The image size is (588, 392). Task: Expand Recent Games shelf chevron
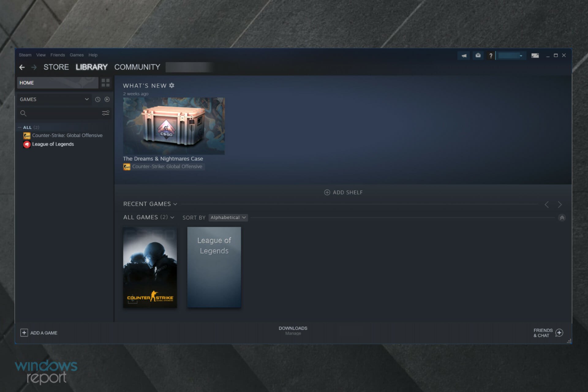click(175, 204)
